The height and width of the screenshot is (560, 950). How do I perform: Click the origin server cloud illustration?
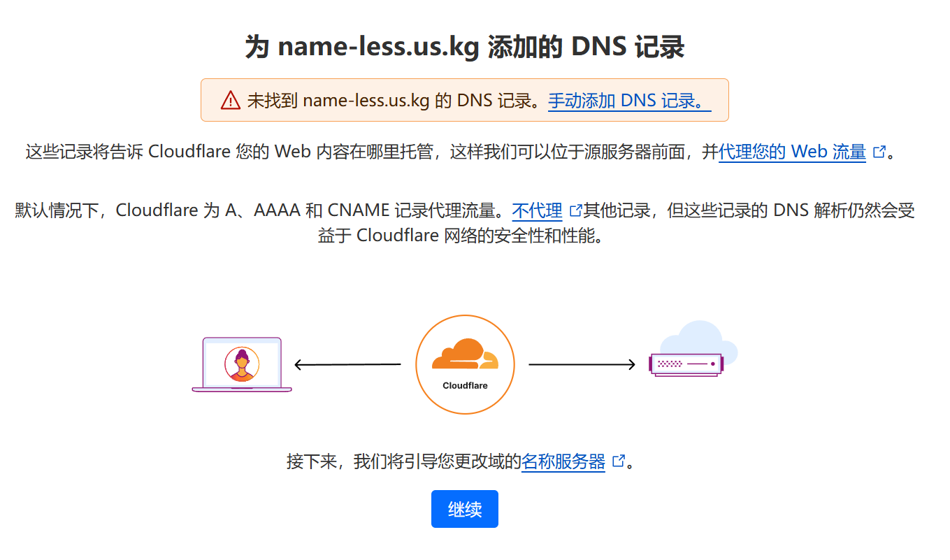693,350
